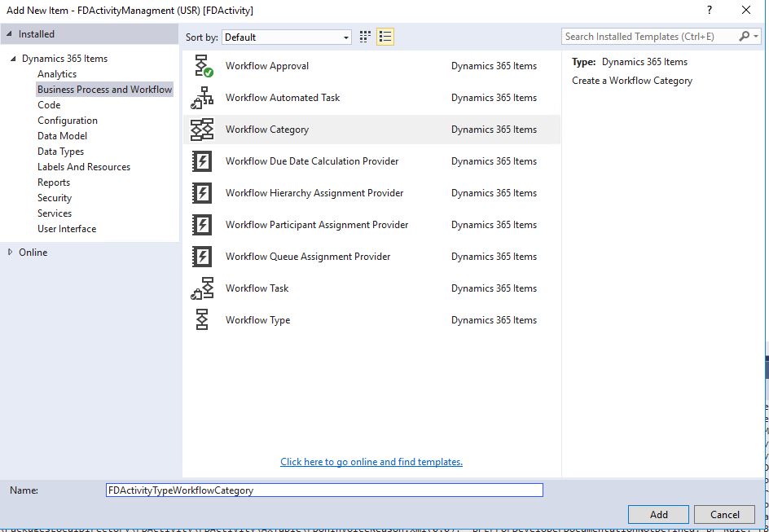The height and width of the screenshot is (532, 769).
Task: Click the Create a Workflow Category description
Action: click(x=632, y=81)
